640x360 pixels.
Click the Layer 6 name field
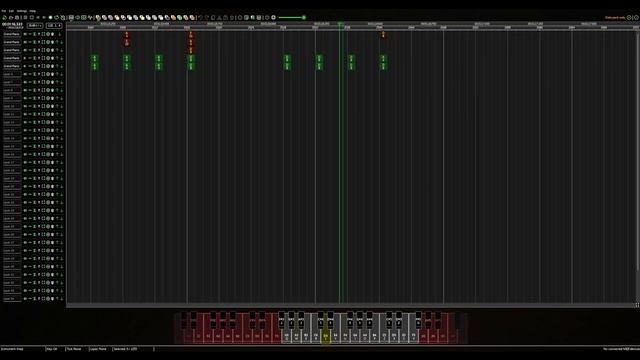pos(12,74)
